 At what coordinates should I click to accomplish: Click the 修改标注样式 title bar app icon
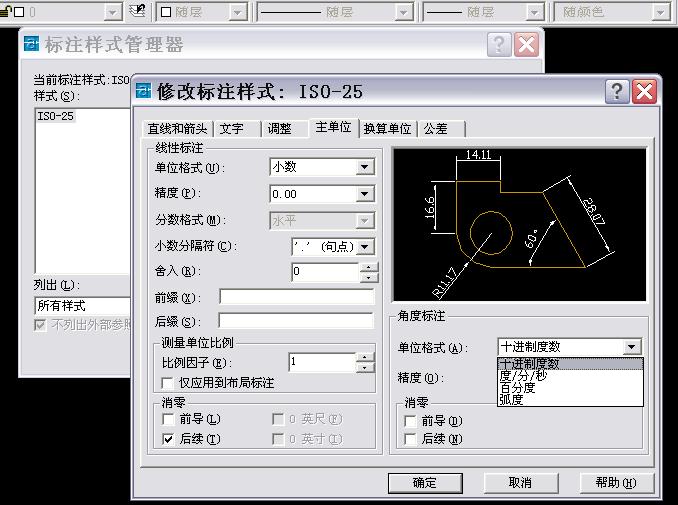(x=144, y=91)
